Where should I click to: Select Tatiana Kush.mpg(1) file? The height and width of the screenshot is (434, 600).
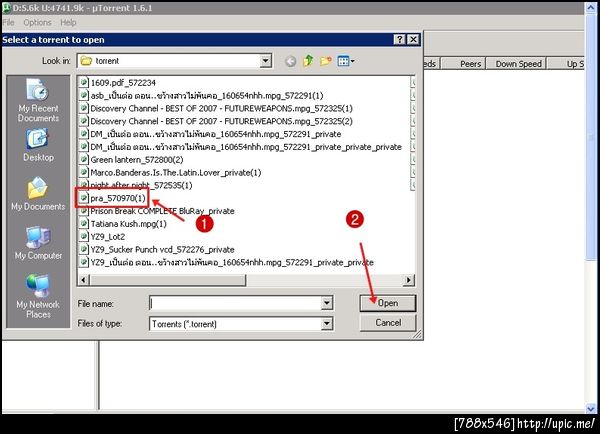128,224
